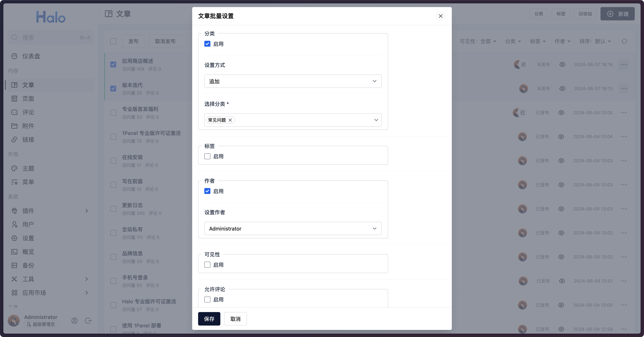Open the 设置方式 追加 dropdown
644x337 pixels.
tap(293, 81)
